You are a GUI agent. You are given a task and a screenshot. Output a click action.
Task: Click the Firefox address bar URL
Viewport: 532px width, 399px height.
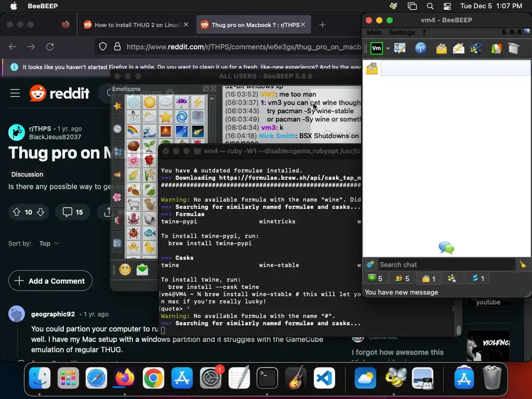243,47
